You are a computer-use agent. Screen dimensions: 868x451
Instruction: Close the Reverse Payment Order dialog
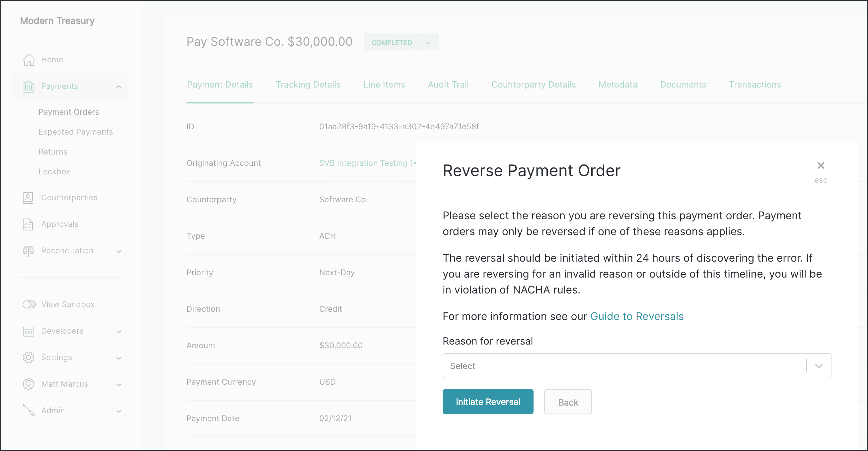[x=821, y=166]
